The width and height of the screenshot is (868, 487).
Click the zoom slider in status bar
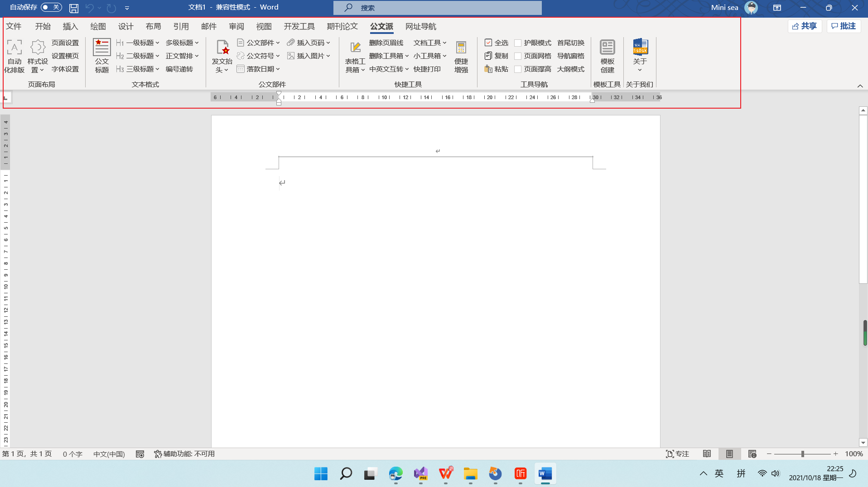click(x=802, y=454)
